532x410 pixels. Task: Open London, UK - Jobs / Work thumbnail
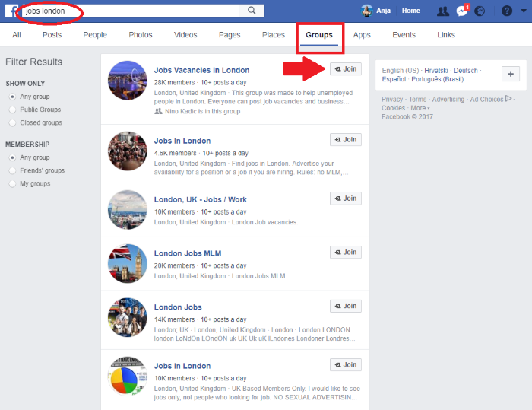click(127, 209)
